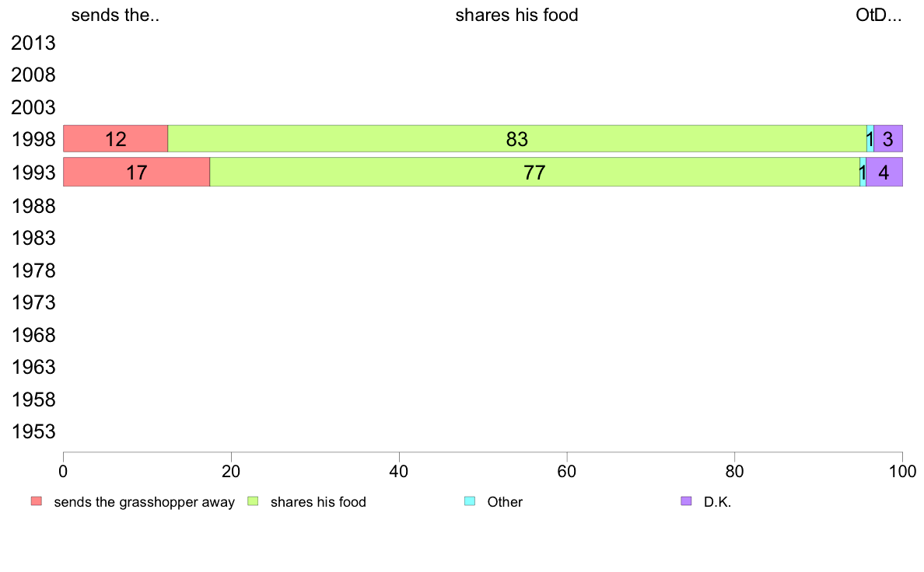Select the 1993 green bar segment labeled 77
This screenshot has height=572, width=924.
point(534,172)
